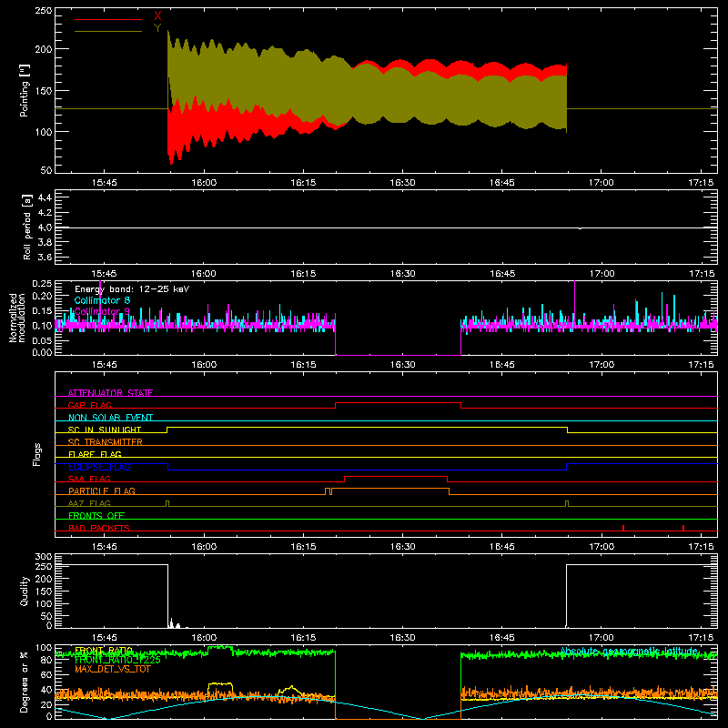Click '16:45' time tick under modulation plot
The width and height of the screenshot is (728, 728).
(x=502, y=365)
